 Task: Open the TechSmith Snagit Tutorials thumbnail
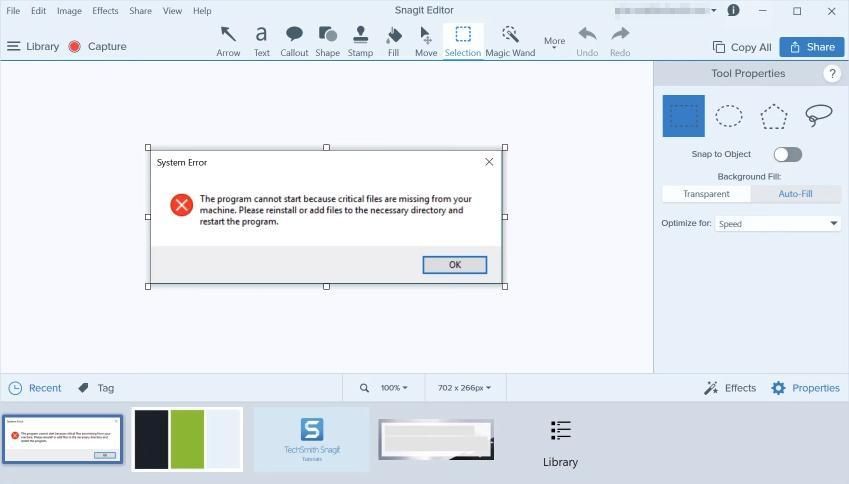[312, 439]
